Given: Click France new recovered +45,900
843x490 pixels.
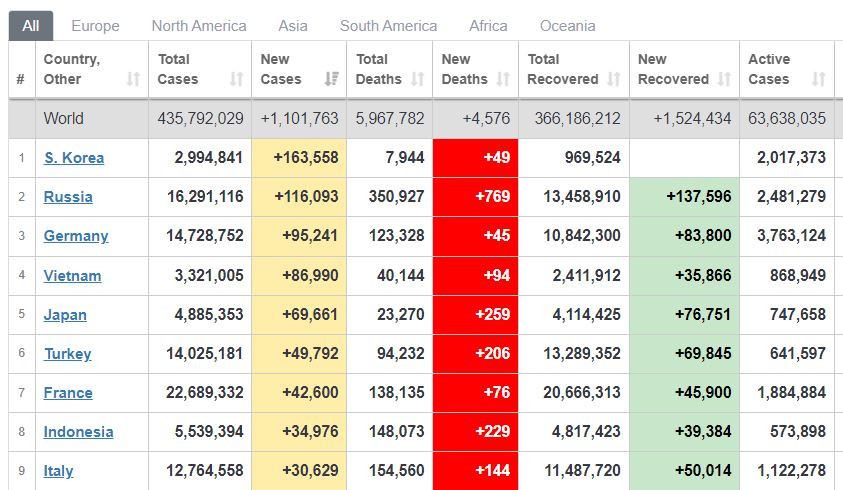Looking at the screenshot, I should [703, 393].
